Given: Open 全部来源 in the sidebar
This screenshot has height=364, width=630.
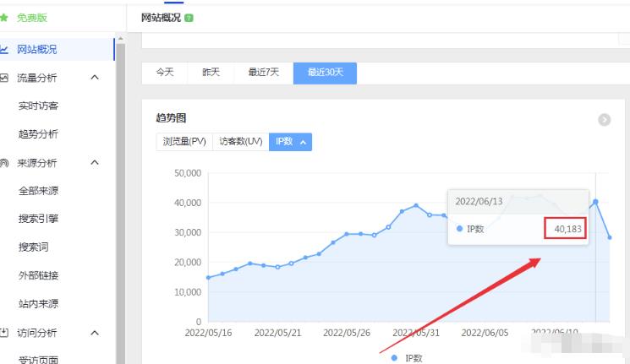Looking at the screenshot, I should [38, 191].
